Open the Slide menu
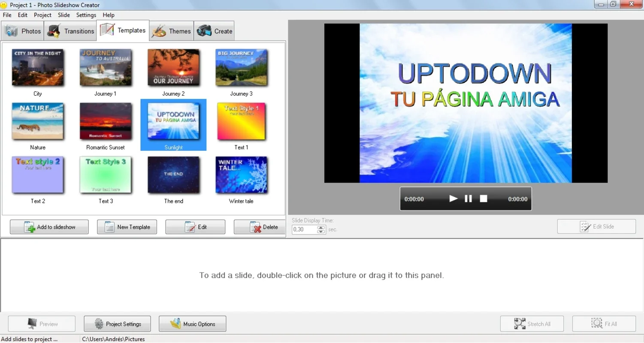The width and height of the screenshot is (644, 343). point(64,15)
